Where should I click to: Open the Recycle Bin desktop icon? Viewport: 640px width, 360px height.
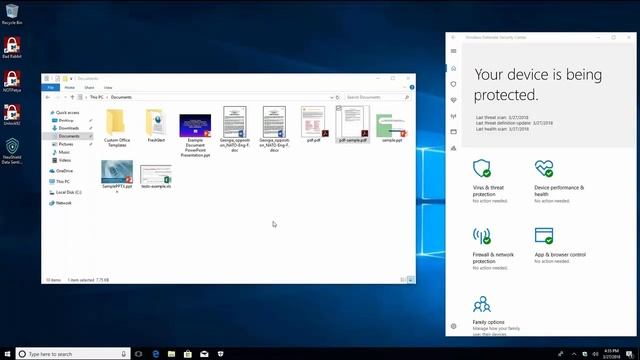coord(12,14)
